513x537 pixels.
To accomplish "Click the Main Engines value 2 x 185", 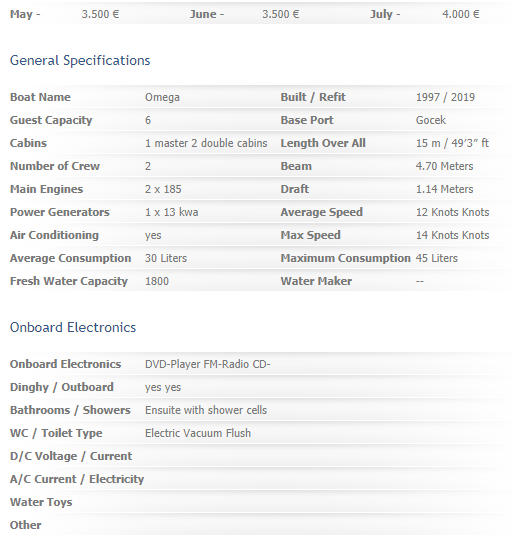I will (x=163, y=189).
